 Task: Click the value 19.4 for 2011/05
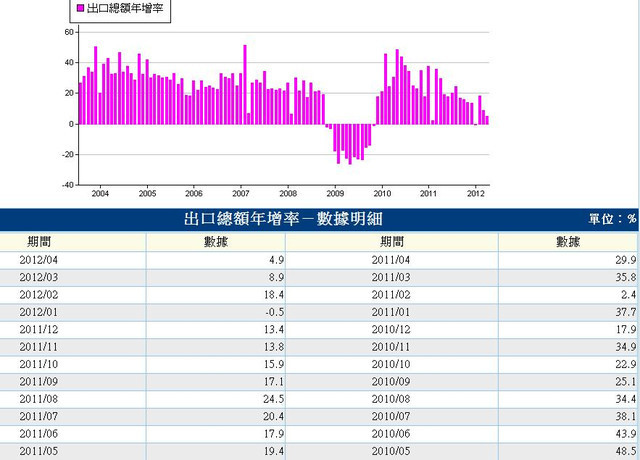[274, 451]
